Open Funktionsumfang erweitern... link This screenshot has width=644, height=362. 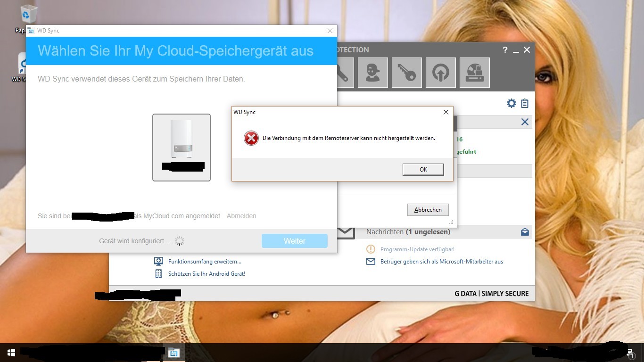coord(205,262)
